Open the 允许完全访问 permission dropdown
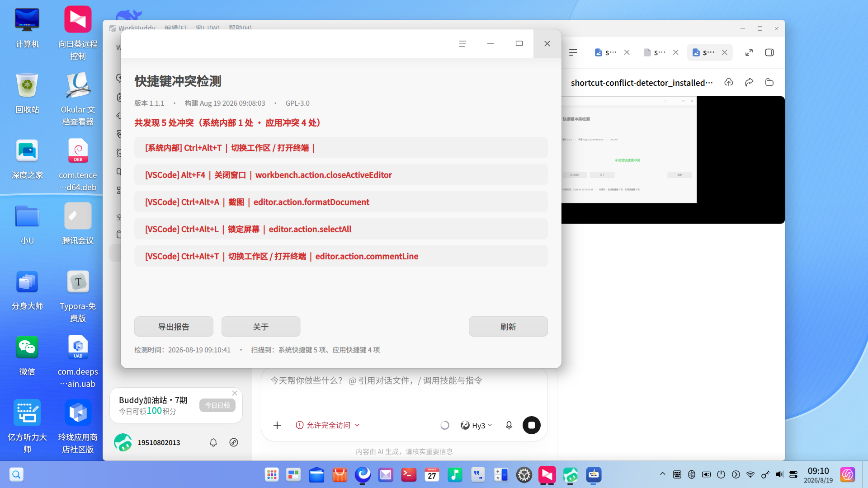This screenshot has width=868, height=488. click(x=328, y=425)
